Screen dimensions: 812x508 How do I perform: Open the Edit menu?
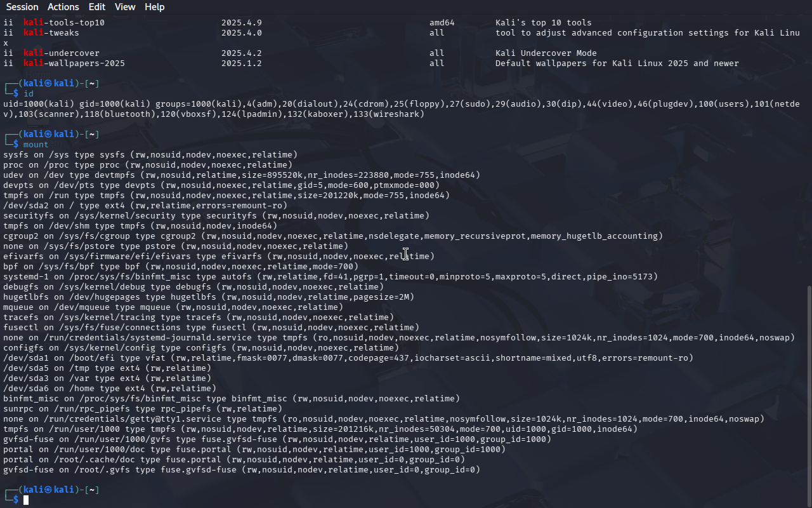pyautogui.click(x=97, y=7)
